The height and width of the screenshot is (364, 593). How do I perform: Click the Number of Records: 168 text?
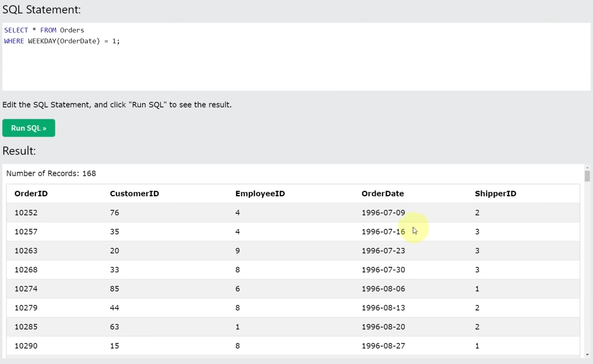(51, 174)
